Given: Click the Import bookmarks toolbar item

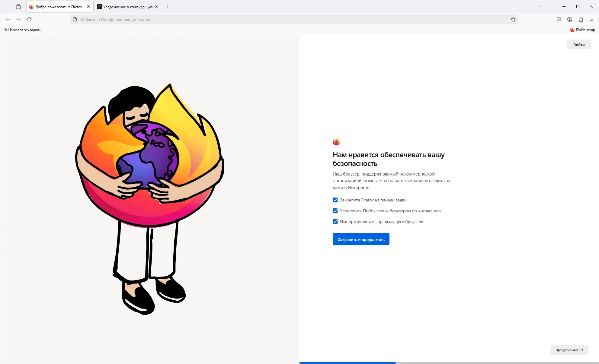Looking at the screenshot, I should pos(23,30).
